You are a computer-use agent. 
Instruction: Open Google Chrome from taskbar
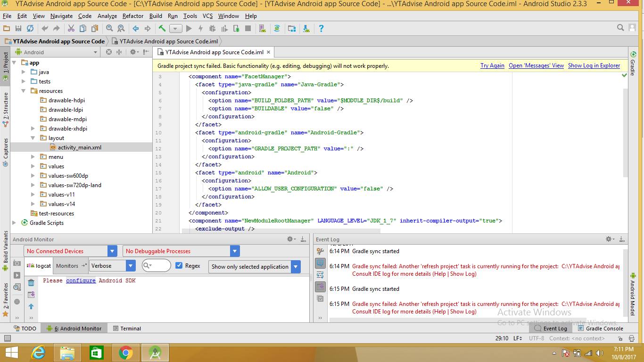point(126,353)
